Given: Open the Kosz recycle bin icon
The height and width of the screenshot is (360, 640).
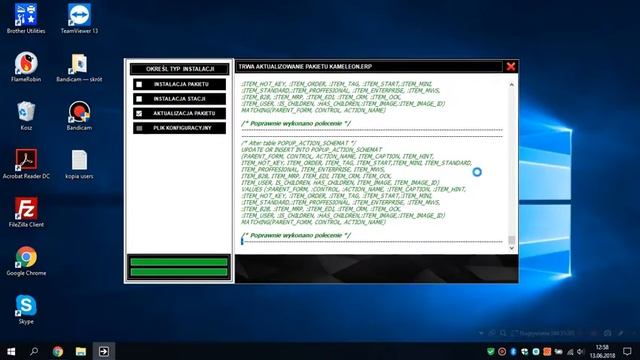Looking at the screenshot, I should coord(26,116).
